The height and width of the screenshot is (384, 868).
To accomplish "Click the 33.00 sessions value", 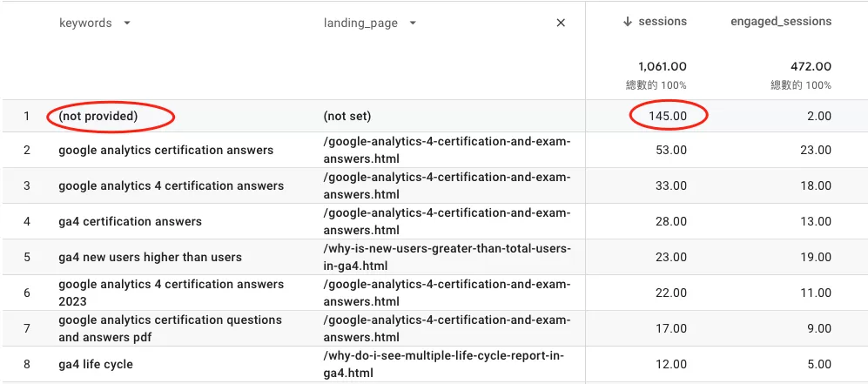I will tap(671, 186).
